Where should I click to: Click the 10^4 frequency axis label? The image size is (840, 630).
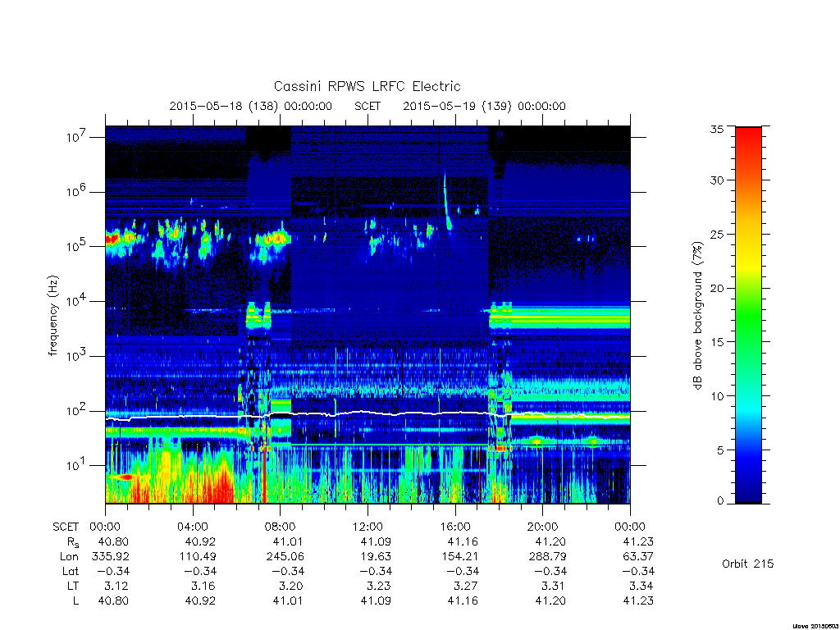tap(76, 301)
